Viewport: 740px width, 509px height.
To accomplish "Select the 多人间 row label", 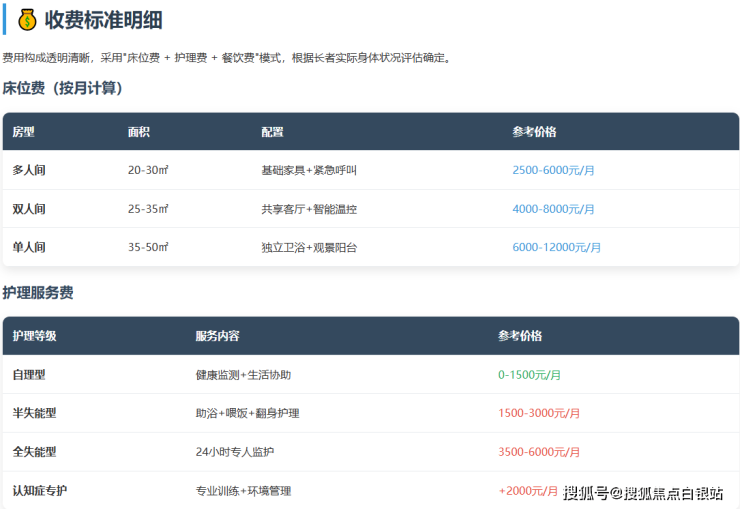I will pyautogui.click(x=29, y=170).
